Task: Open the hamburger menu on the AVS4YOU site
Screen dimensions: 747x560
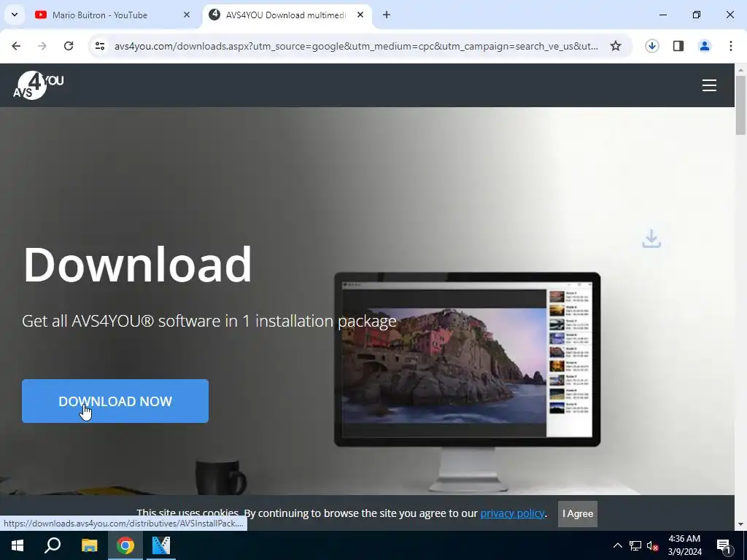Action: (709, 85)
